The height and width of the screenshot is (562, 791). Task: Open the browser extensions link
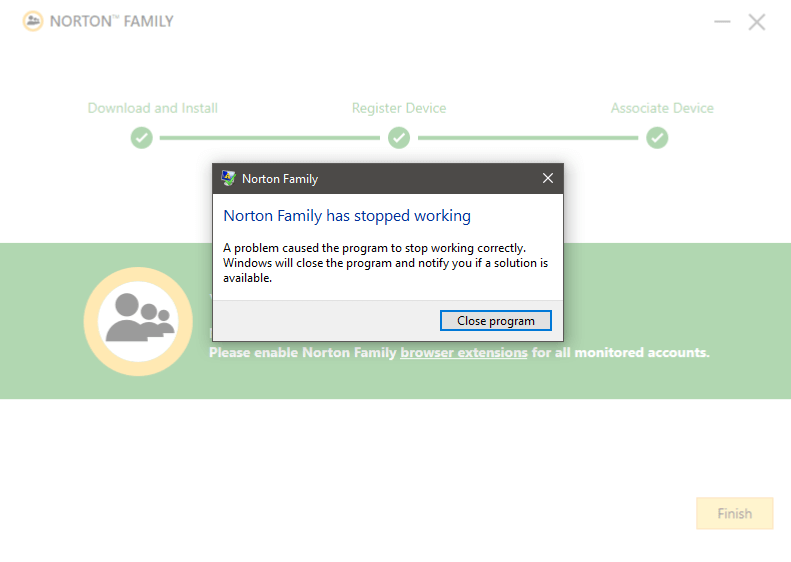tap(464, 352)
